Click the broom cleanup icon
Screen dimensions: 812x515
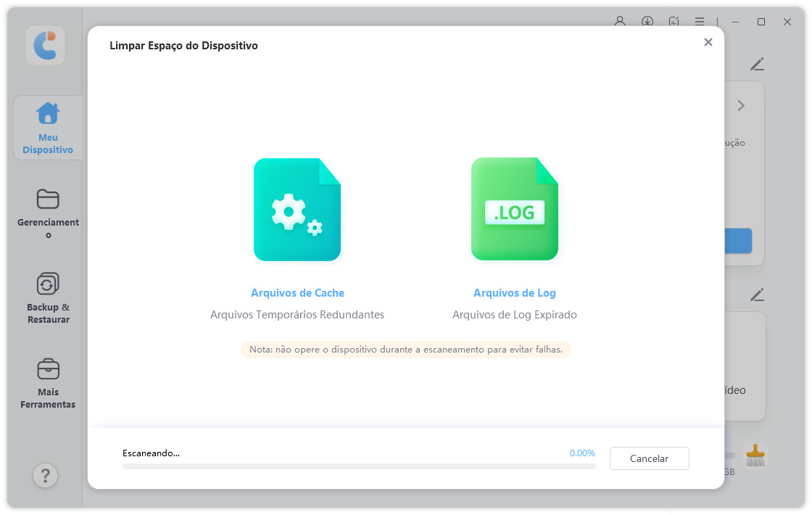[755, 456]
